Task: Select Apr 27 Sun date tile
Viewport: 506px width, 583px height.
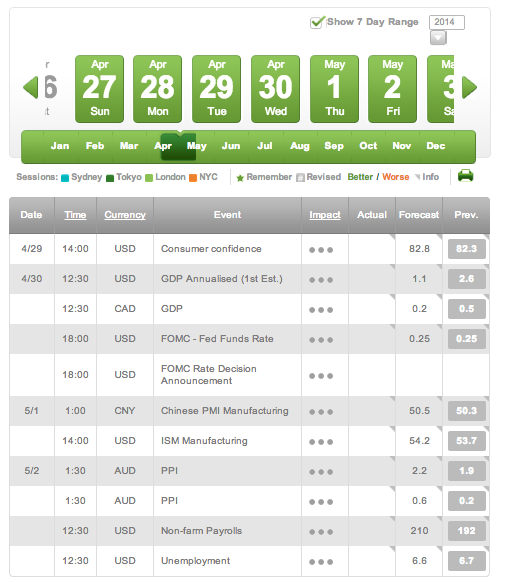Action: click(x=99, y=89)
